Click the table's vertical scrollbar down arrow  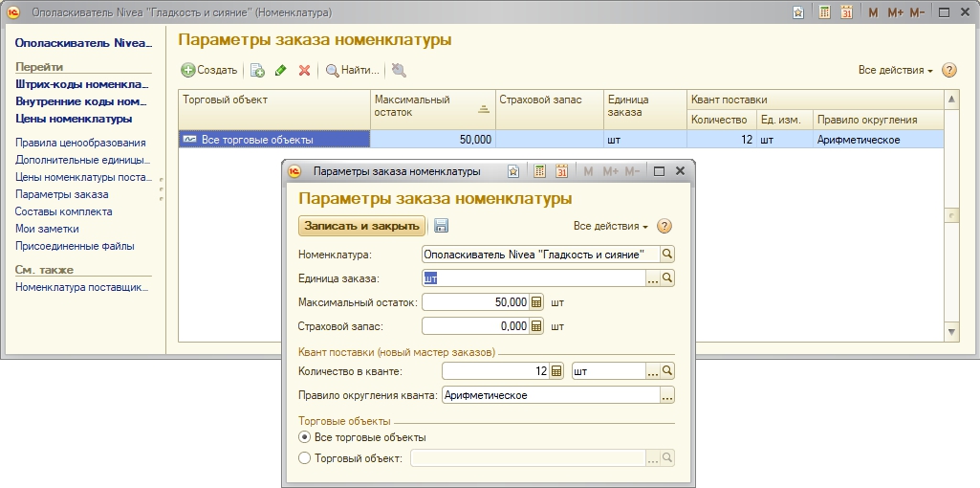(951, 331)
